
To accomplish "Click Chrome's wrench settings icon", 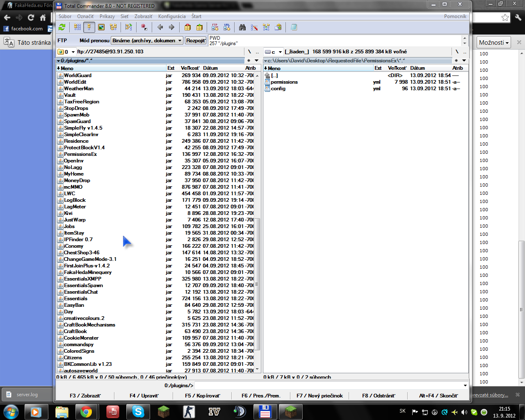I will [x=518, y=18].
